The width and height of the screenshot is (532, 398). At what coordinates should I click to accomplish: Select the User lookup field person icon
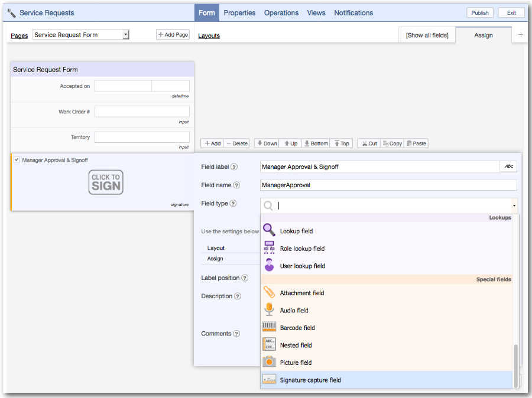coord(269,265)
